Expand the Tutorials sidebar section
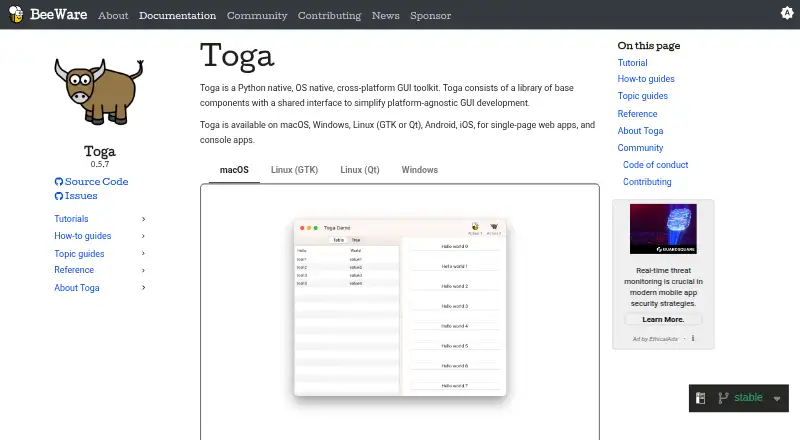800x440 pixels. (x=143, y=219)
